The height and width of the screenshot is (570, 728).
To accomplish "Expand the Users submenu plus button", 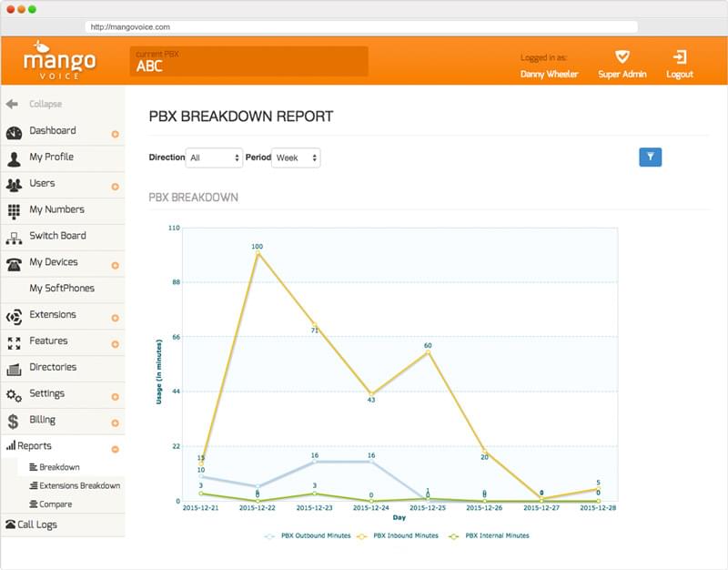I will [x=115, y=187].
